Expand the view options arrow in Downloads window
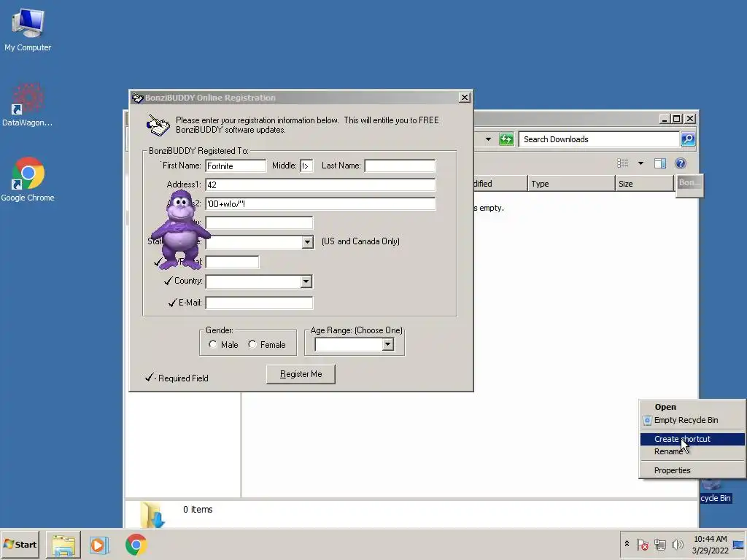The height and width of the screenshot is (560, 747). pyautogui.click(x=640, y=163)
